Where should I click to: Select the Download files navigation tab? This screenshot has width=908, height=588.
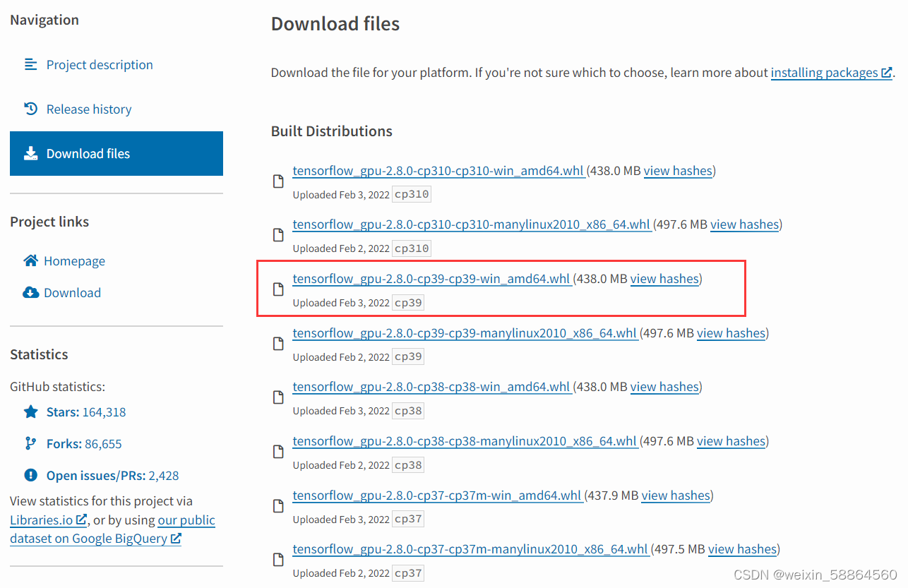[117, 153]
